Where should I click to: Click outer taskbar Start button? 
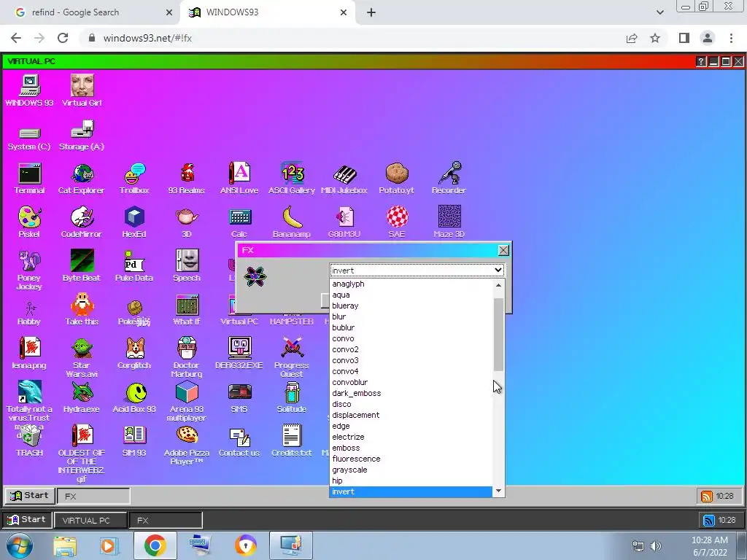click(27, 519)
